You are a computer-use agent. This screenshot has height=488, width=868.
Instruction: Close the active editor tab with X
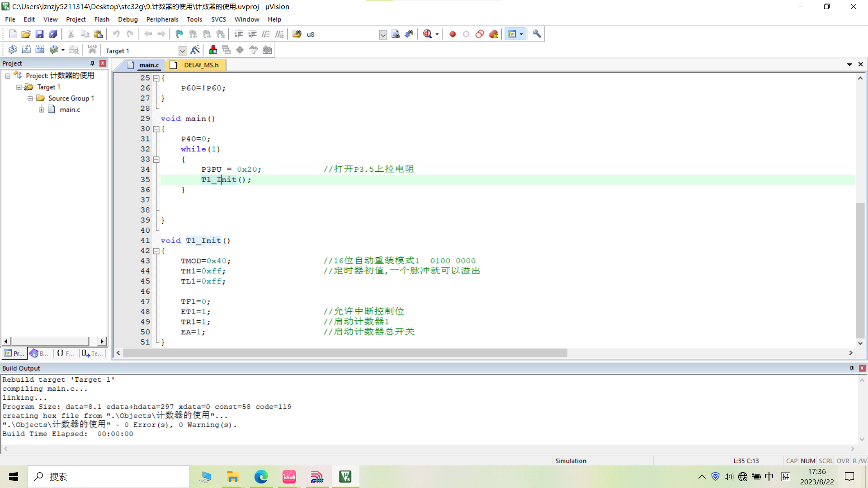click(x=861, y=65)
